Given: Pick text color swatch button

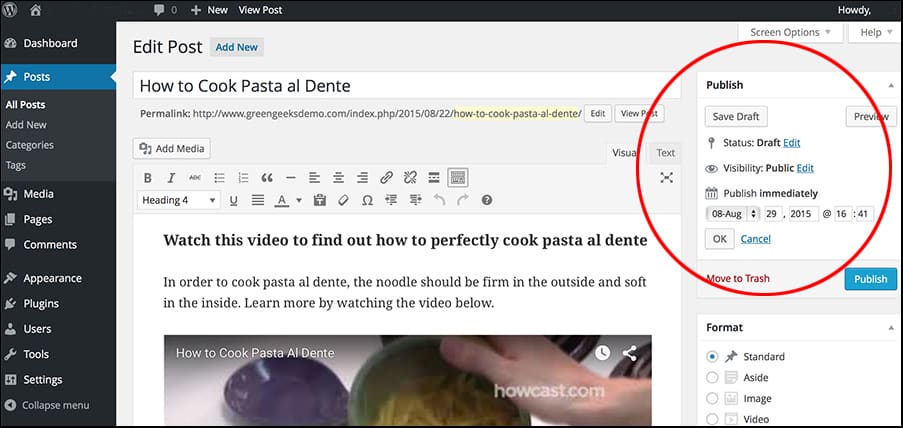Looking at the screenshot, I should pyautogui.click(x=282, y=200).
